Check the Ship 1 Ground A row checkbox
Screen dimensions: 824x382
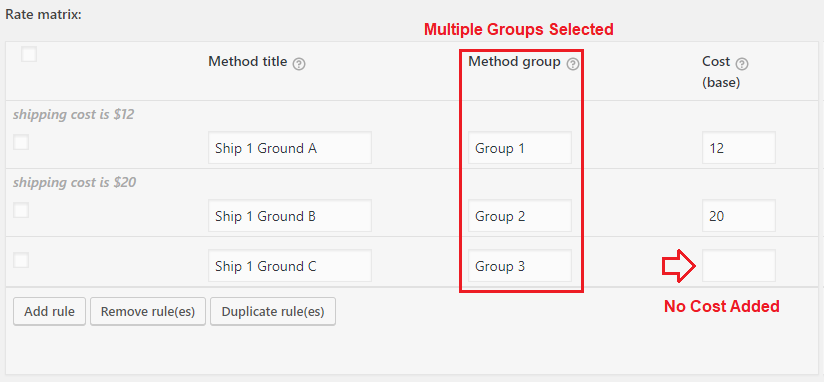tap(21, 142)
